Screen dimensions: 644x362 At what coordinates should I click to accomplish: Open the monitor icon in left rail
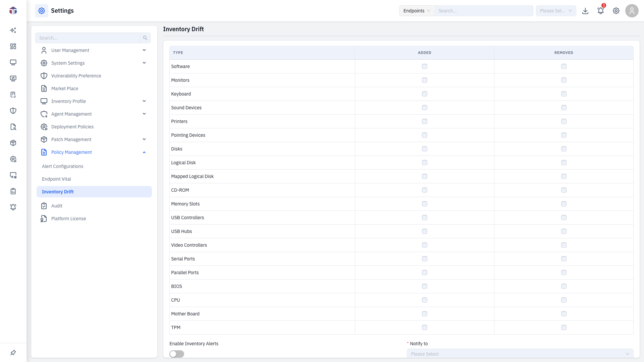point(13,62)
